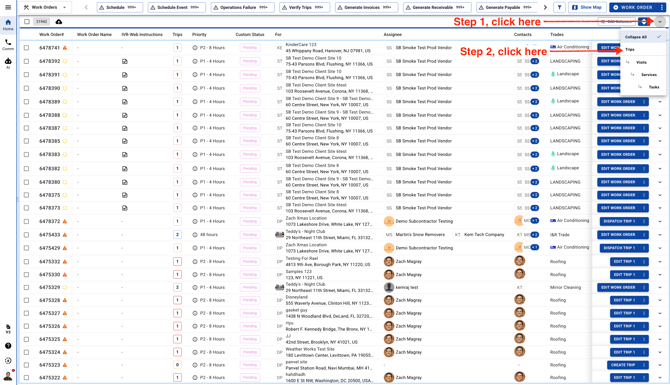
Task: Check the box for order 6475433
Action: (26, 235)
